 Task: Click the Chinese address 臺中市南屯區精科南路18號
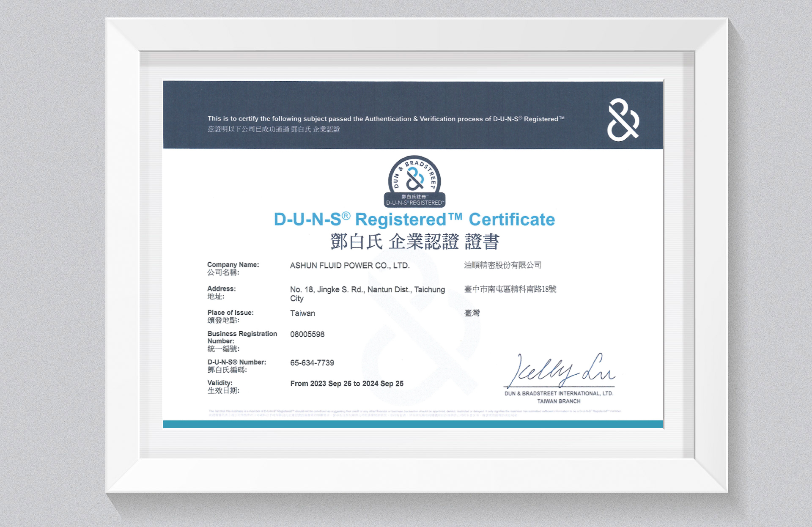click(x=510, y=289)
